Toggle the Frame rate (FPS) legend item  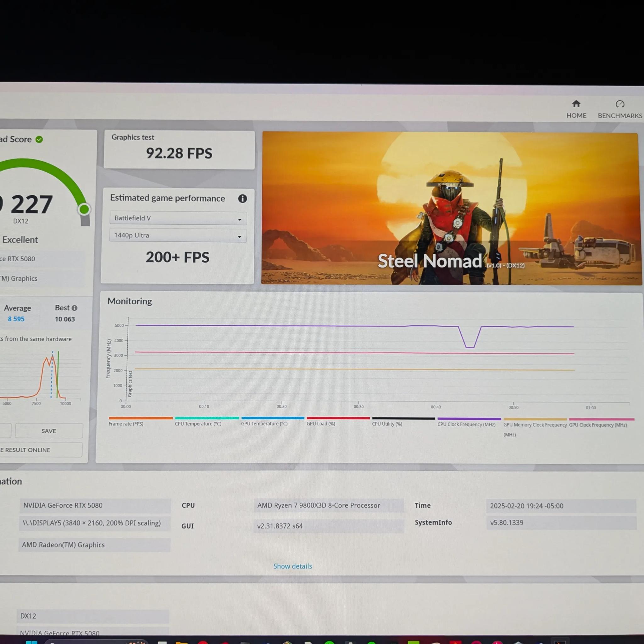click(x=140, y=421)
